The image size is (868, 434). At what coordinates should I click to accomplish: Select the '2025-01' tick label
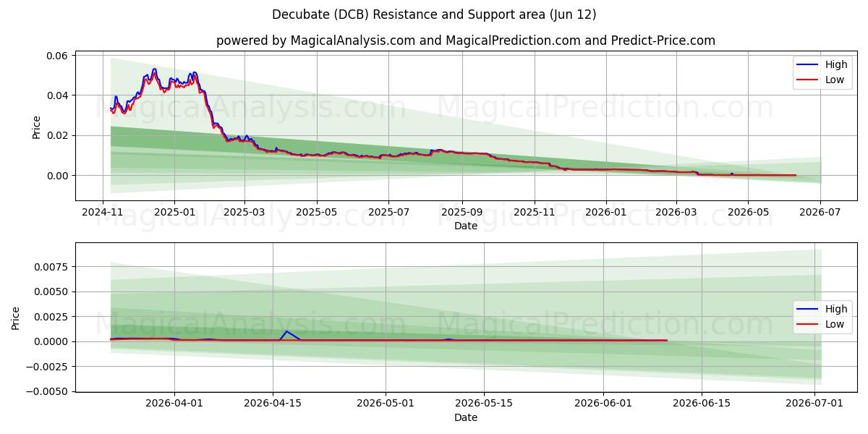pos(174,213)
